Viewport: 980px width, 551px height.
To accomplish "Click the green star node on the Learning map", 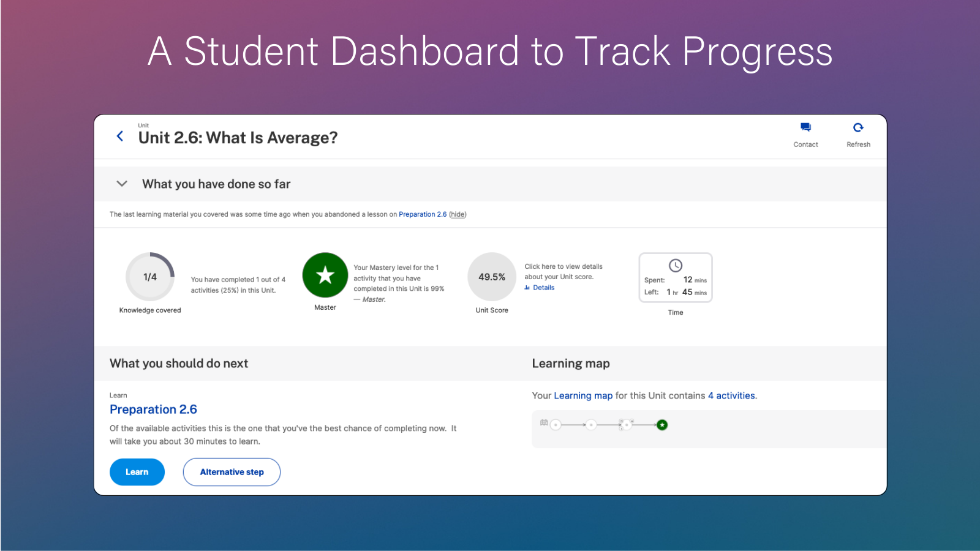I will [662, 425].
